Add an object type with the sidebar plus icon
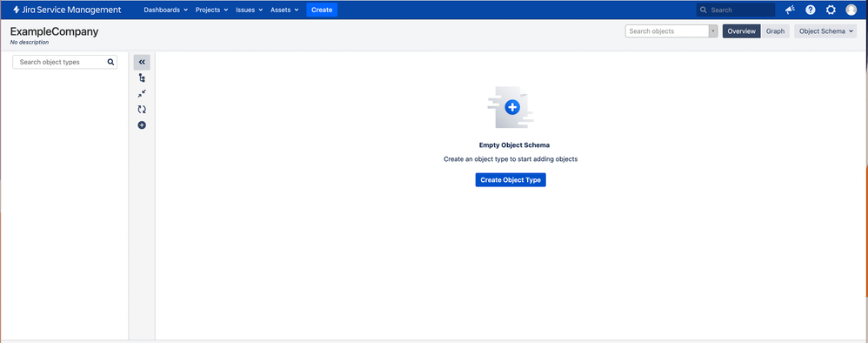Image resolution: width=868 pixels, height=343 pixels. (x=142, y=125)
